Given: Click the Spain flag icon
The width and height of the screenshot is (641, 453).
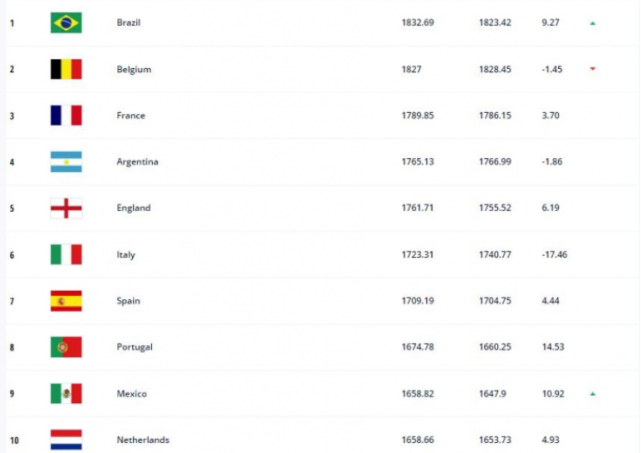Looking at the screenshot, I should coord(66,300).
